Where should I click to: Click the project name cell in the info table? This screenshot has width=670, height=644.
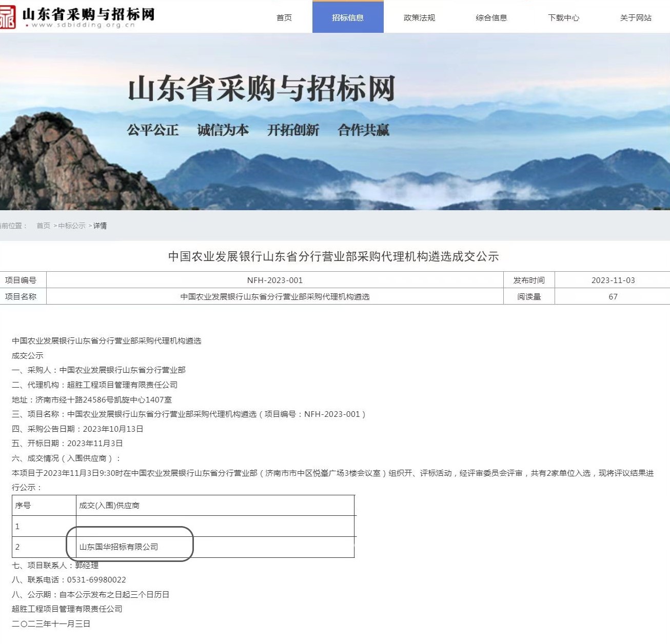pos(275,297)
